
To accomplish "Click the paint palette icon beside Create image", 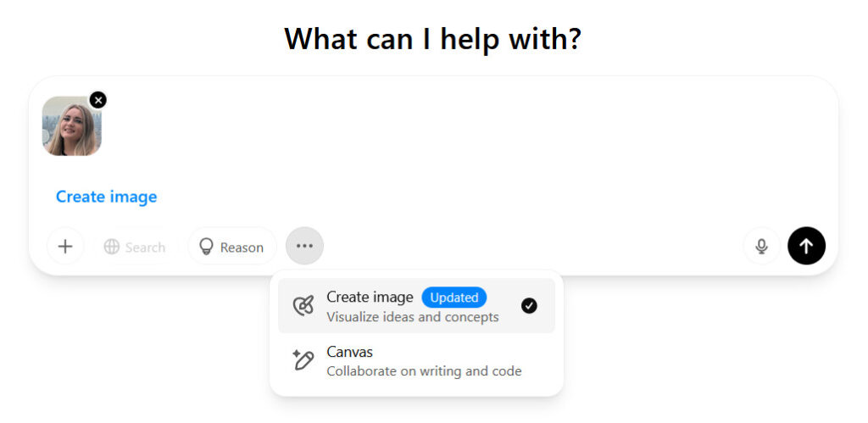I will pos(303,306).
